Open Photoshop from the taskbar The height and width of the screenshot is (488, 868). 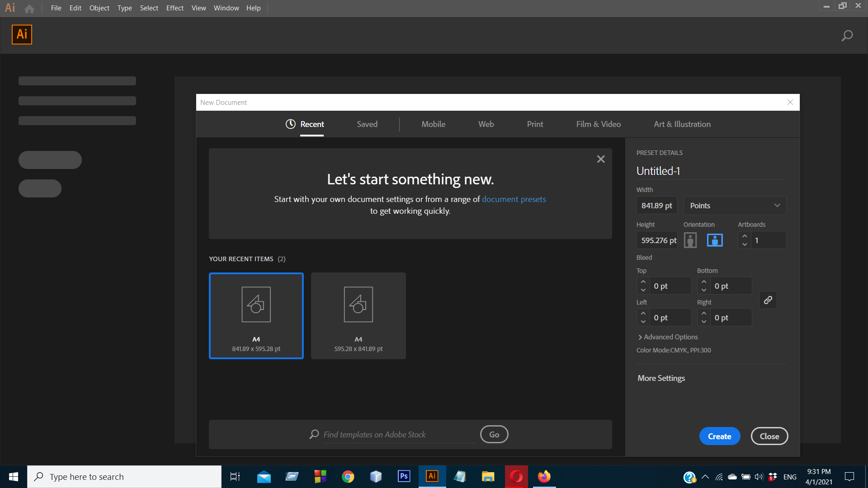click(x=404, y=477)
